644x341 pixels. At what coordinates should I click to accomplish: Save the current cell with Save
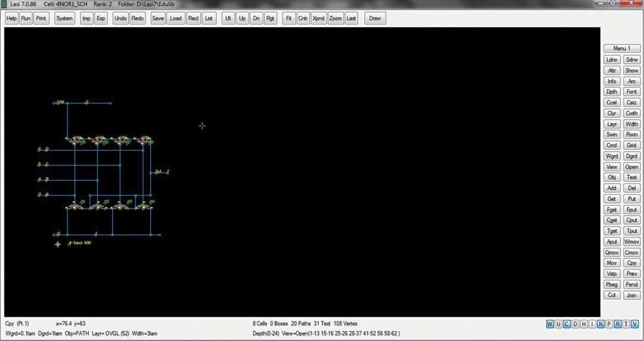[x=158, y=18]
